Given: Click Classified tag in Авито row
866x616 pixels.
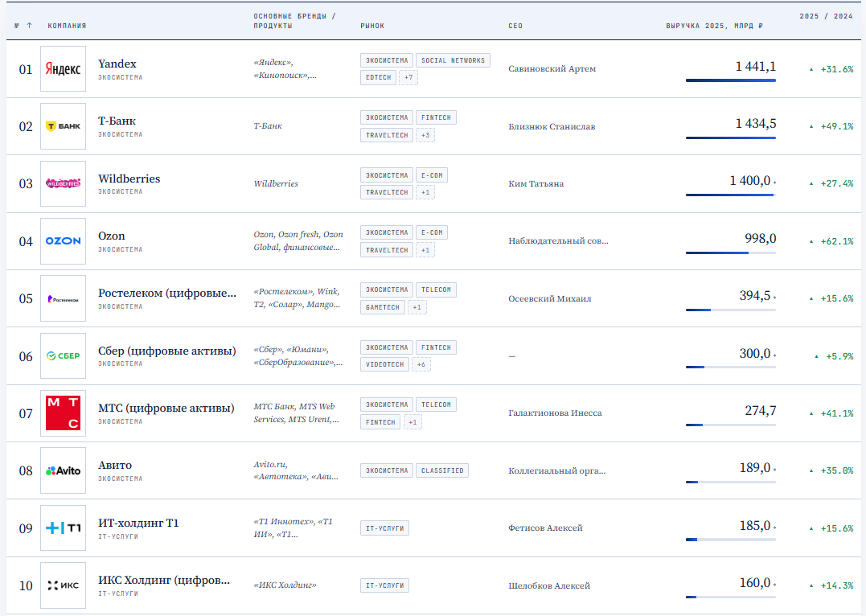Looking at the screenshot, I should 441,470.
